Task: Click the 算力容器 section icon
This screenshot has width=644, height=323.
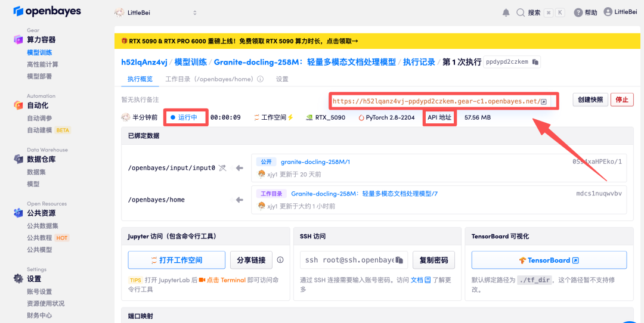Action: 18,40
